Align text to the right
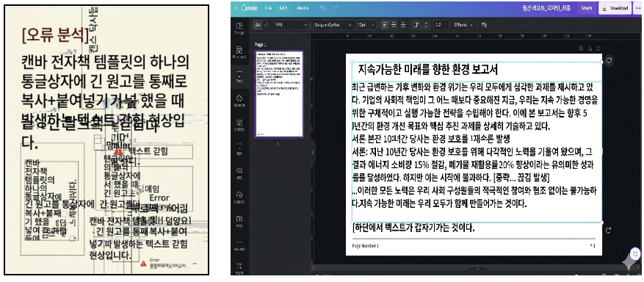Image resolution: width=644 pixels, height=282 pixels. pos(403,25)
